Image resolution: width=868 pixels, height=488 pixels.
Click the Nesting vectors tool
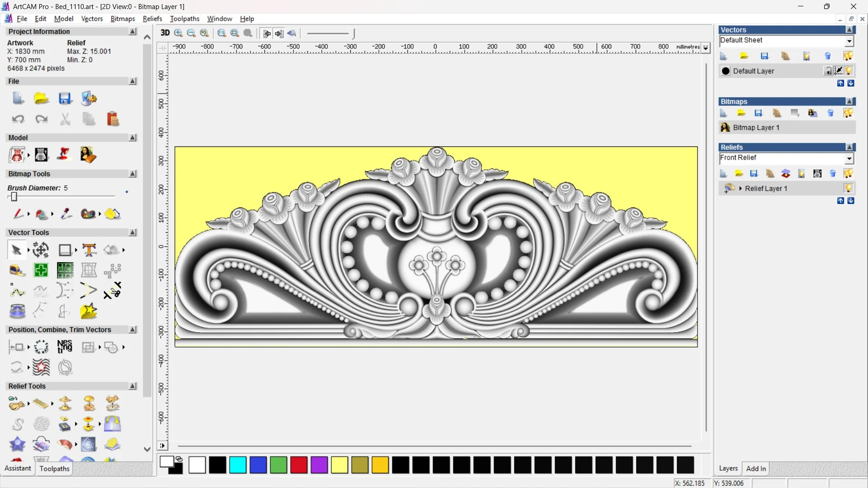pos(65,347)
